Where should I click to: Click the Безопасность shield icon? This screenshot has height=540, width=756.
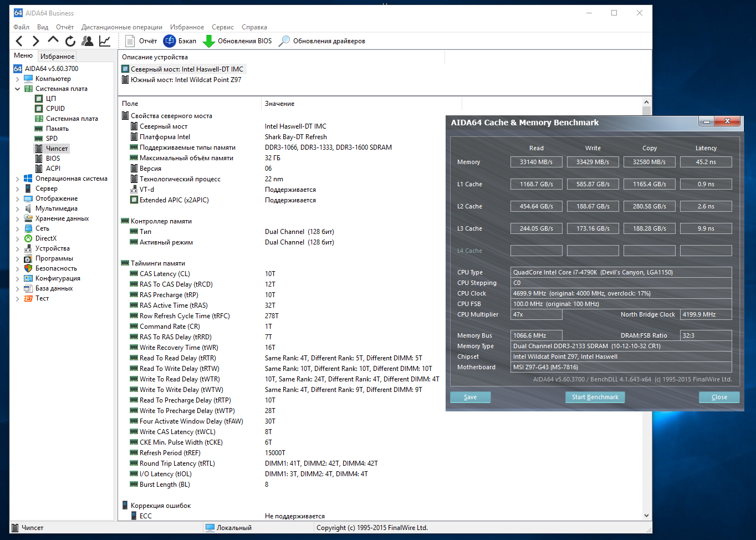[x=28, y=268]
